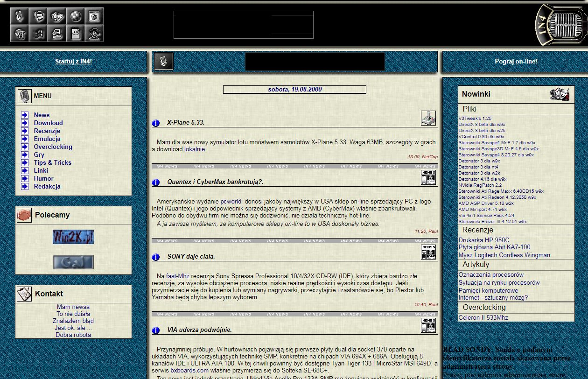
Task: Open News from the left menu
Action: (42, 115)
